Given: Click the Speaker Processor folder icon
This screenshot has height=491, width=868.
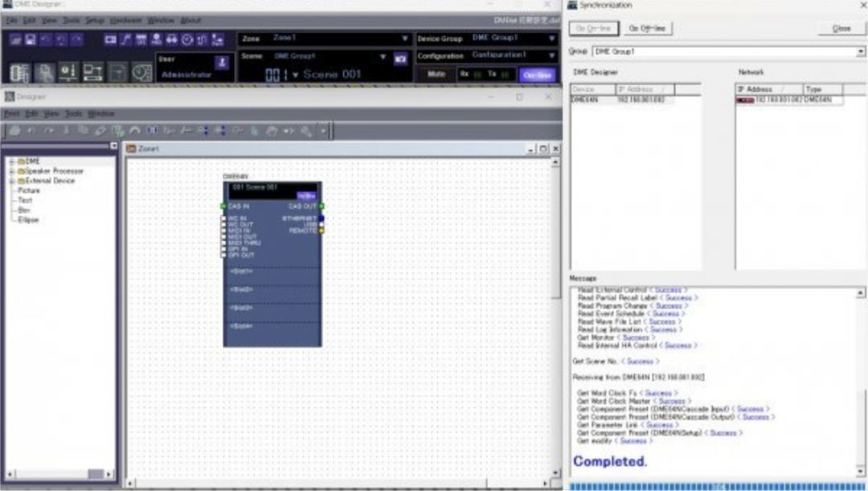Looking at the screenshot, I should 21,171.
